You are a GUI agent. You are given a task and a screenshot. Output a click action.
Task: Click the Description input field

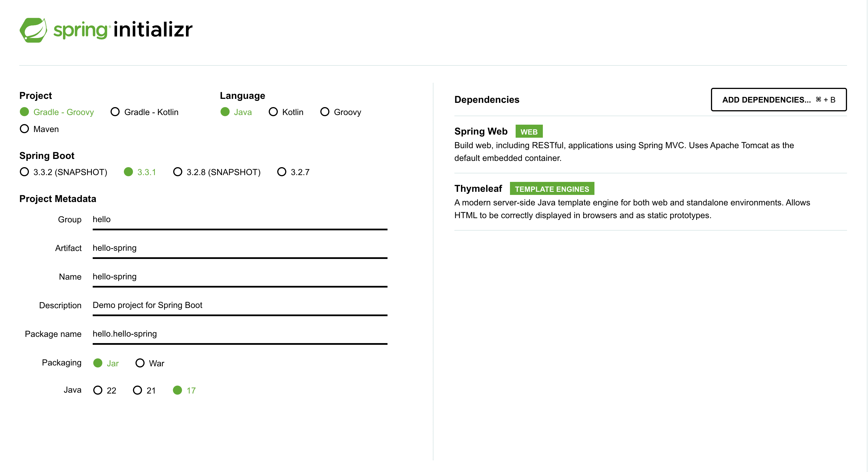[240, 306]
